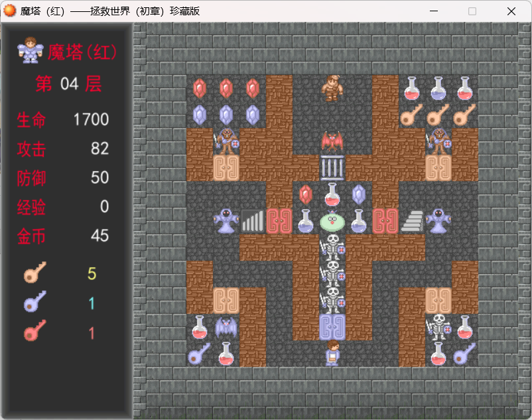Click the red bat above iron gate
The image size is (532, 420).
tap(332, 141)
